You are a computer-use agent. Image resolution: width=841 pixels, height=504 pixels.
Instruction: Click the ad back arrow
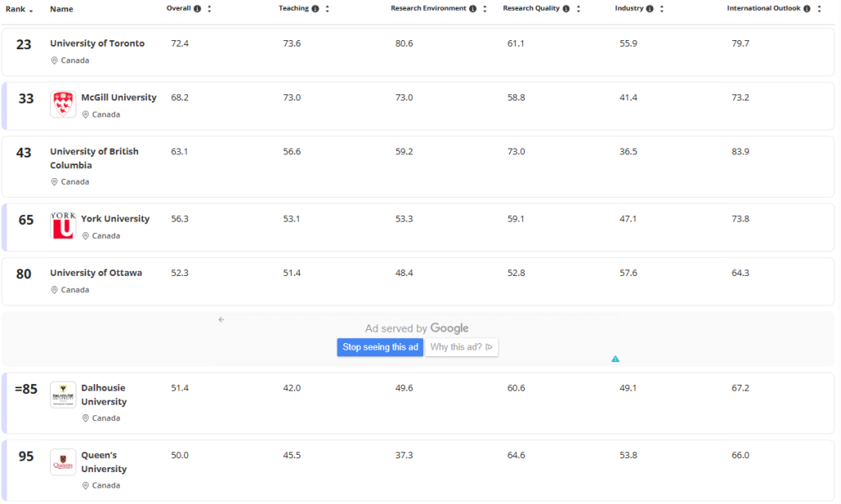pos(221,320)
